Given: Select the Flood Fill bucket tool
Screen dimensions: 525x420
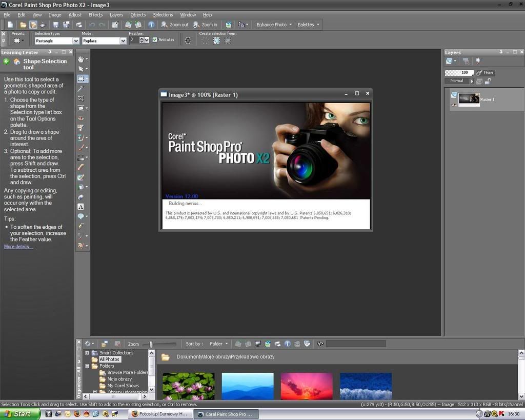Looking at the screenshot, I should tap(80, 187).
